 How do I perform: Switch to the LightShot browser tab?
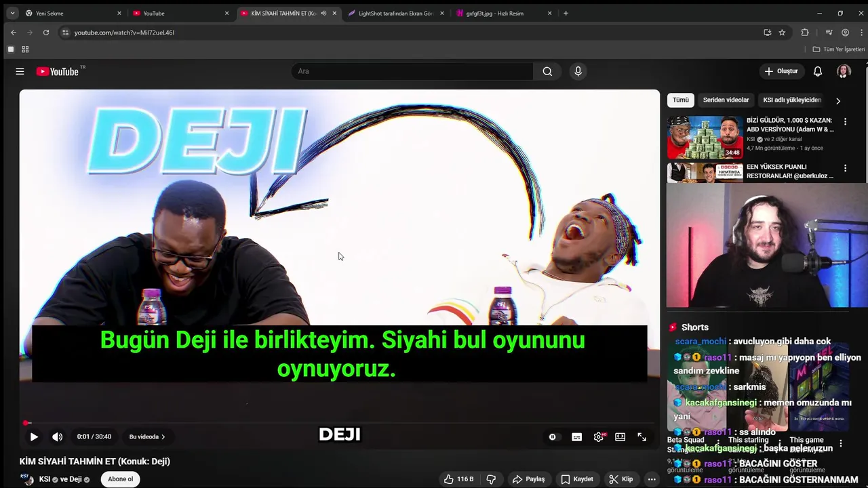[x=395, y=13]
